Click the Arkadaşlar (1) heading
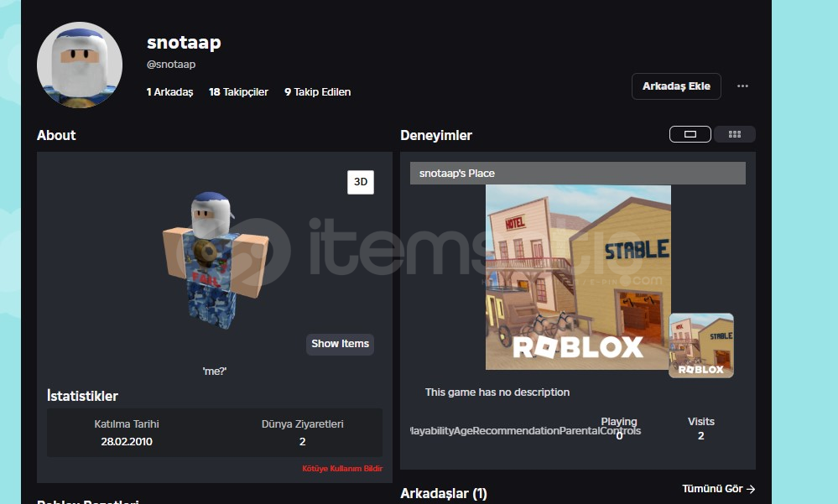This screenshot has height=504, width=838. coord(444,493)
